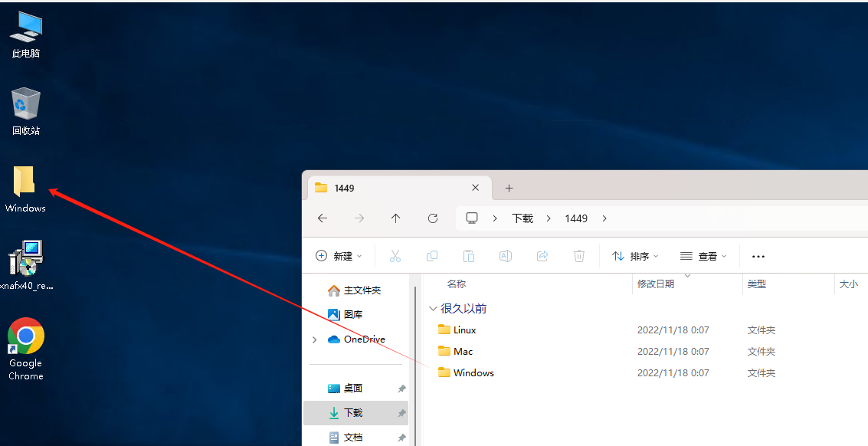Open the 查看 view dropdown
Screen dimensions: 868x446
click(x=703, y=256)
